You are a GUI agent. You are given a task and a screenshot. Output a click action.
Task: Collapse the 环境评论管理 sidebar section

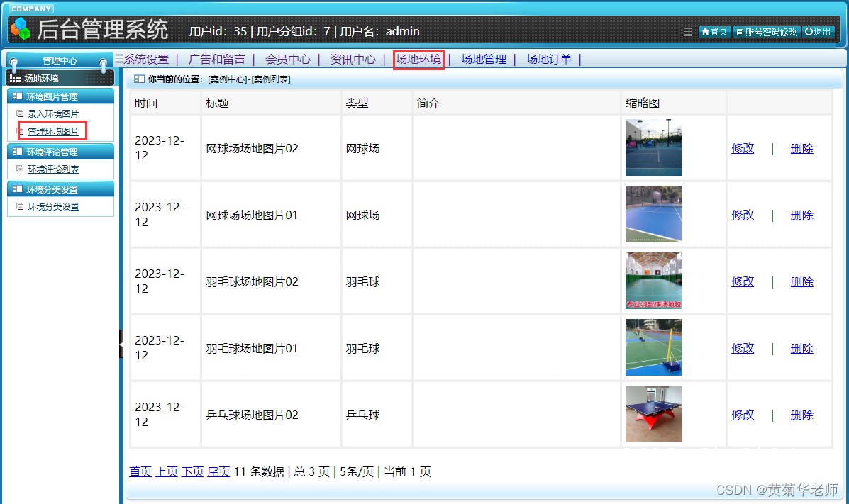pyautogui.click(x=61, y=152)
